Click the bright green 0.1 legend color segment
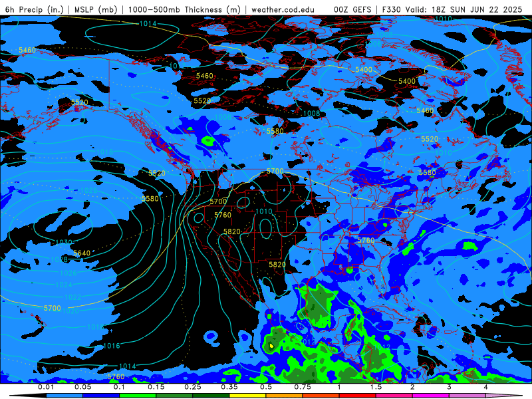The height and width of the screenshot is (399, 532). tap(138, 396)
